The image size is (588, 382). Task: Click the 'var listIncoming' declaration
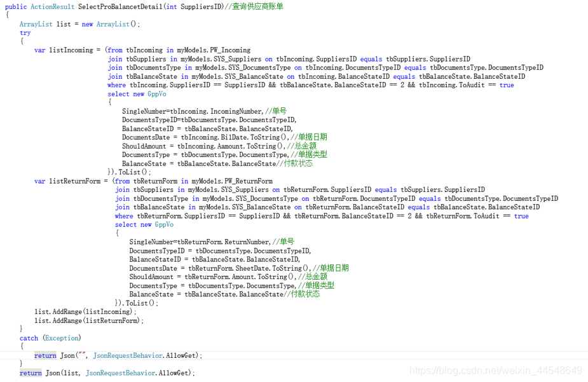(x=64, y=50)
